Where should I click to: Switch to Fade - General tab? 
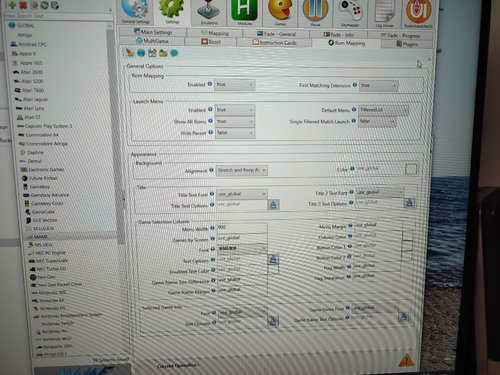pos(276,34)
